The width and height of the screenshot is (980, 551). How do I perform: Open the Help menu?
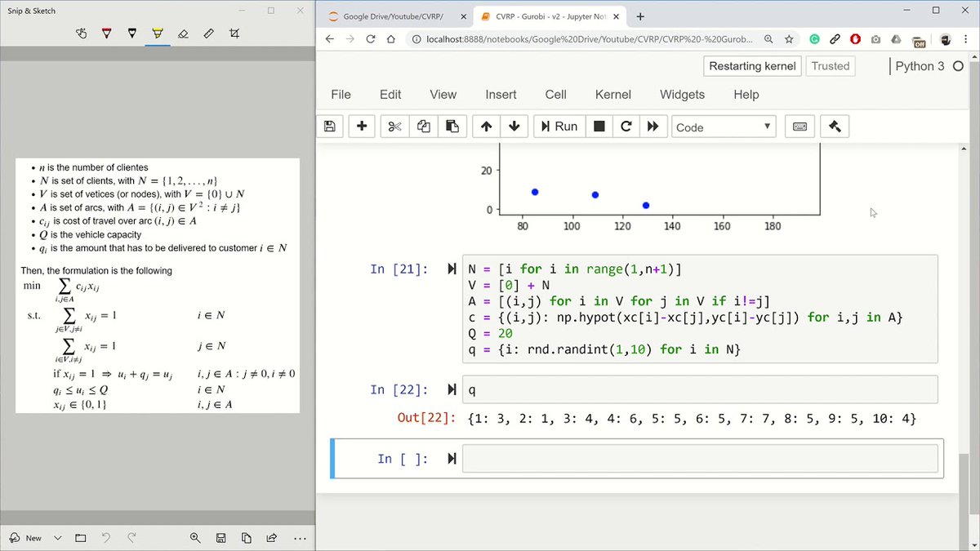746,95
